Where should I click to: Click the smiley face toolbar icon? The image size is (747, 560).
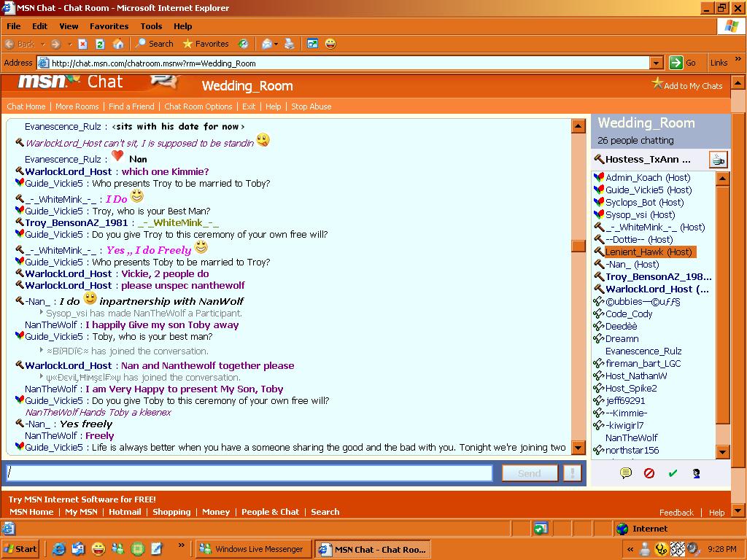click(x=330, y=44)
